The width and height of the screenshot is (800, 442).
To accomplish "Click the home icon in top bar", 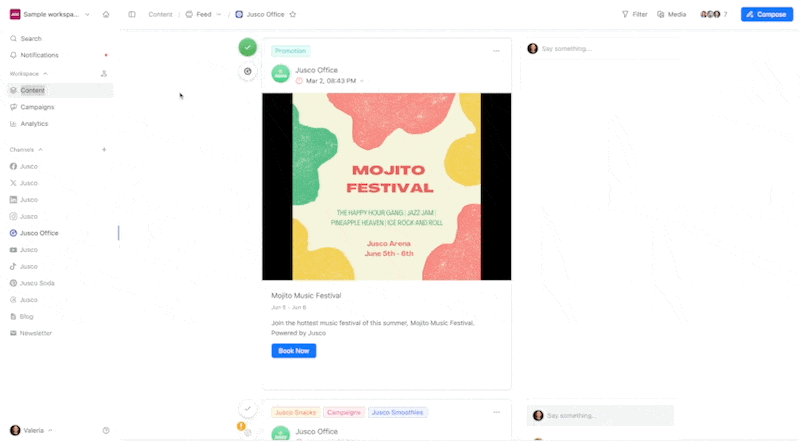I will pos(106,15).
